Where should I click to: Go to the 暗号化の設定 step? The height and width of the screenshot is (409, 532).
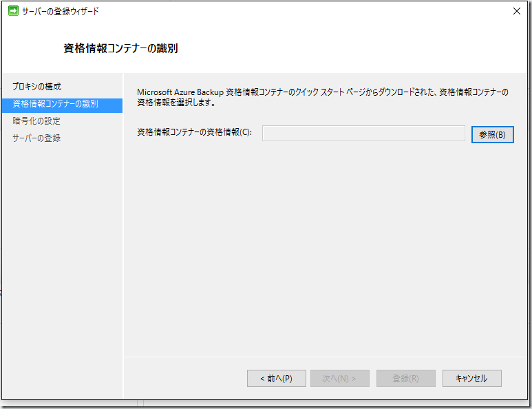tap(36, 120)
